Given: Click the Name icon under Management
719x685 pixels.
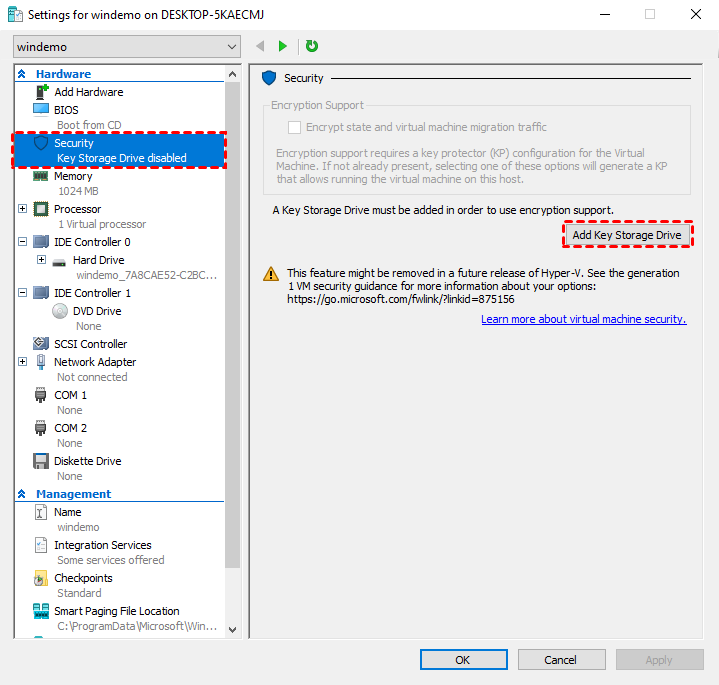Looking at the screenshot, I should click(x=40, y=512).
